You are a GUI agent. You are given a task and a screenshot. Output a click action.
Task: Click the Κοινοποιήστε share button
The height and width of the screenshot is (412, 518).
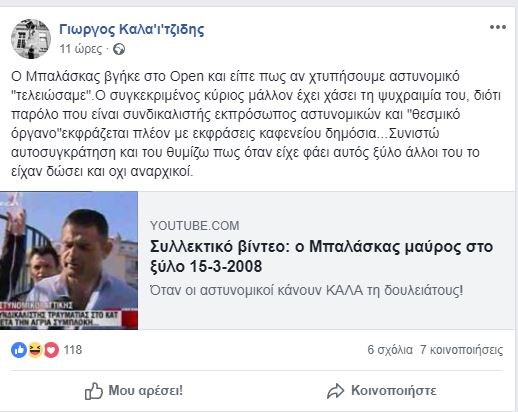tap(381, 391)
